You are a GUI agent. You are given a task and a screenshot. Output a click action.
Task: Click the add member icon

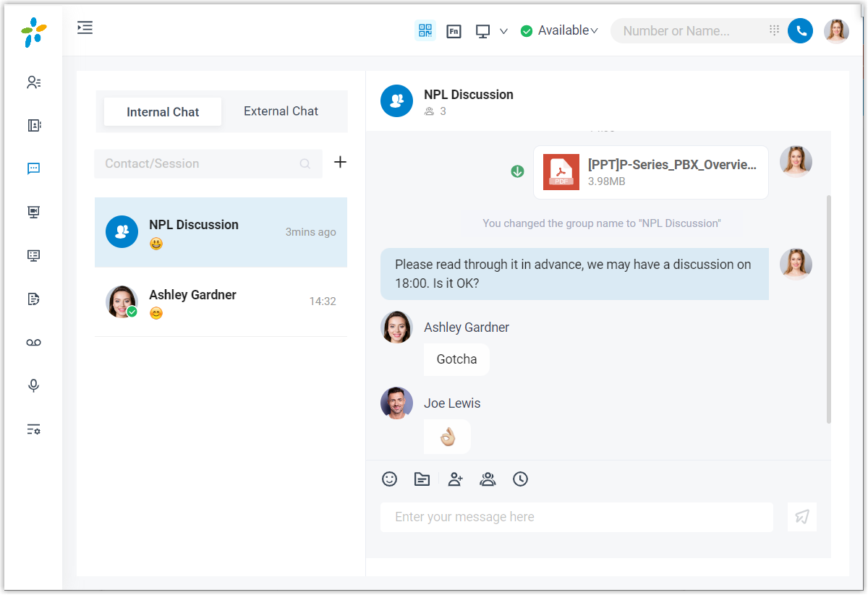[455, 479]
